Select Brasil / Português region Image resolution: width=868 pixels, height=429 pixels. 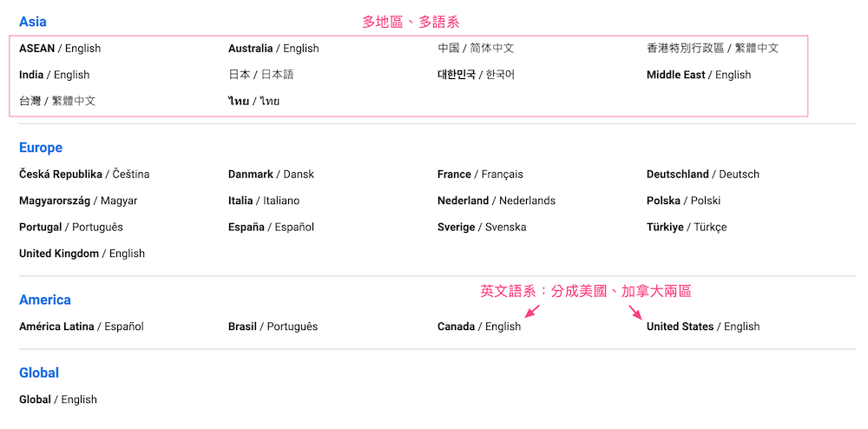(x=273, y=327)
